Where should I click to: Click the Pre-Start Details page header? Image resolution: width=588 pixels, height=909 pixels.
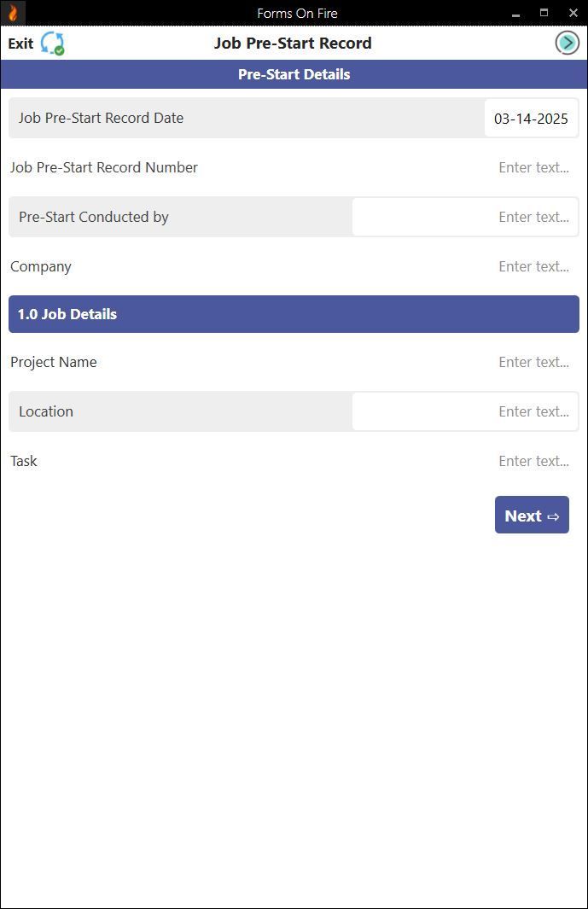pyautogui.click(x=294, y=74)
